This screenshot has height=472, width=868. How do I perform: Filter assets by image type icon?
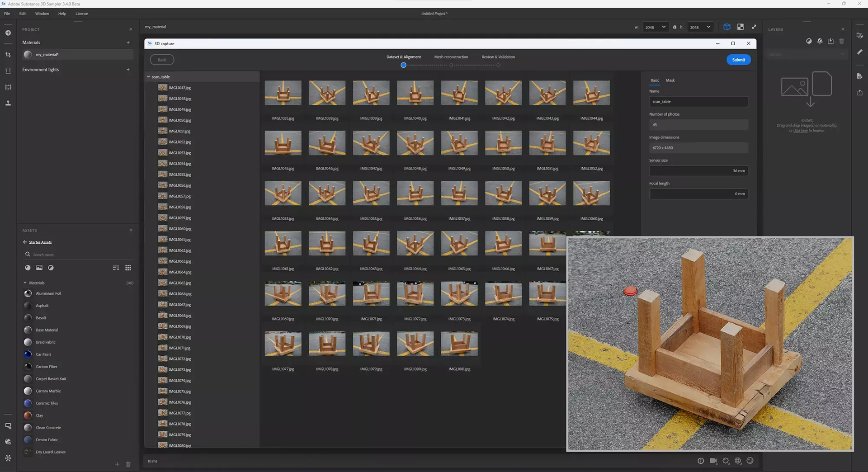[39, 268]
